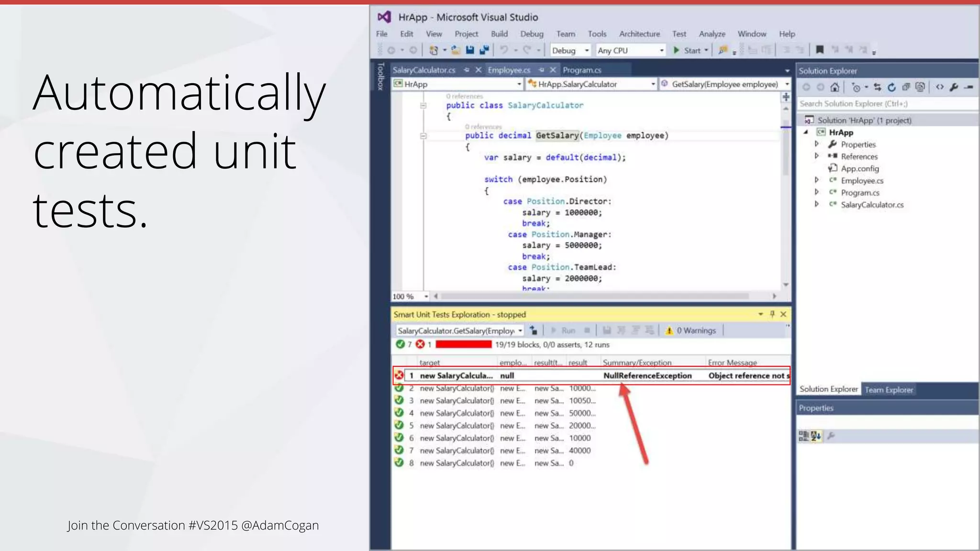Click Run in the Smart Unit Tests panel
The width and height of the screenshot is (980, 551).
(563, 331)
